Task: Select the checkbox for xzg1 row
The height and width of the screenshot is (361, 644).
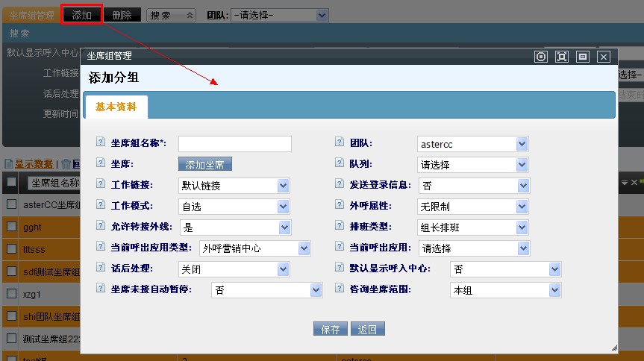Action: (11, 294)
